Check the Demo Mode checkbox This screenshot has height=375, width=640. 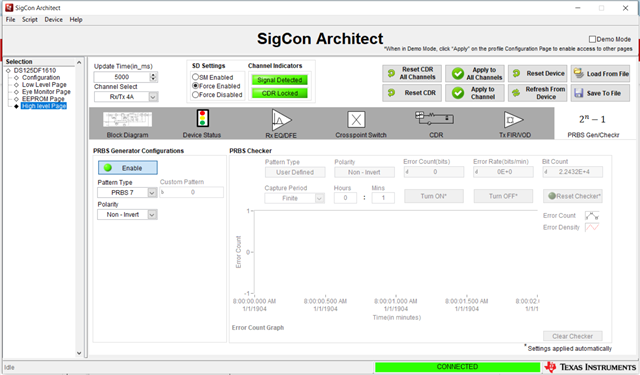click(x=592, y=39)
